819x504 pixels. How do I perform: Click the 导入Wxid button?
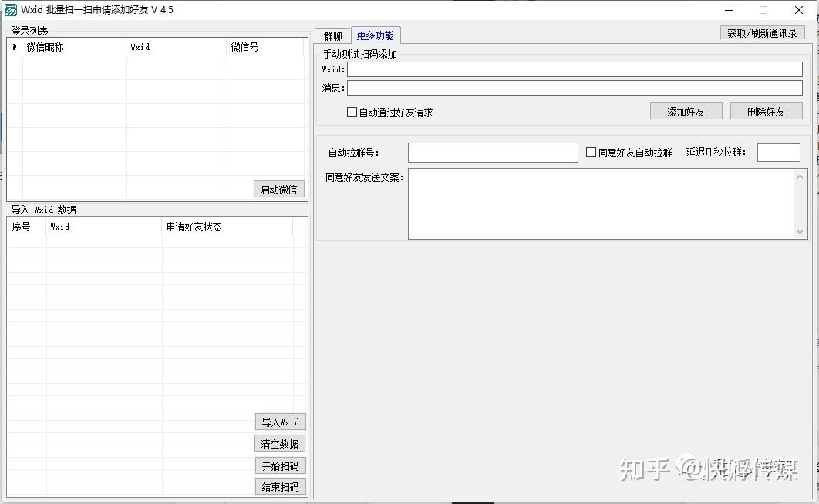coord(281,422)
